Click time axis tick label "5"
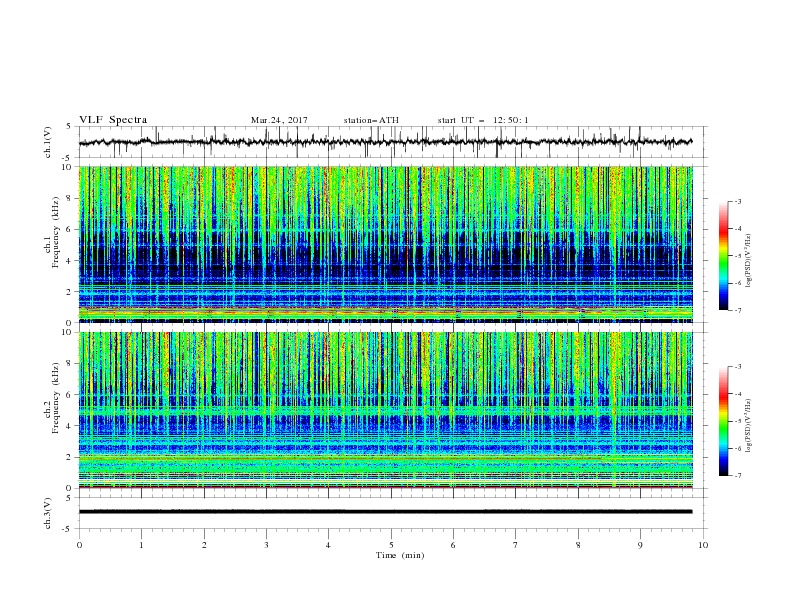The width and height of the screenshot is (792, 612). (x=391, y=545)
